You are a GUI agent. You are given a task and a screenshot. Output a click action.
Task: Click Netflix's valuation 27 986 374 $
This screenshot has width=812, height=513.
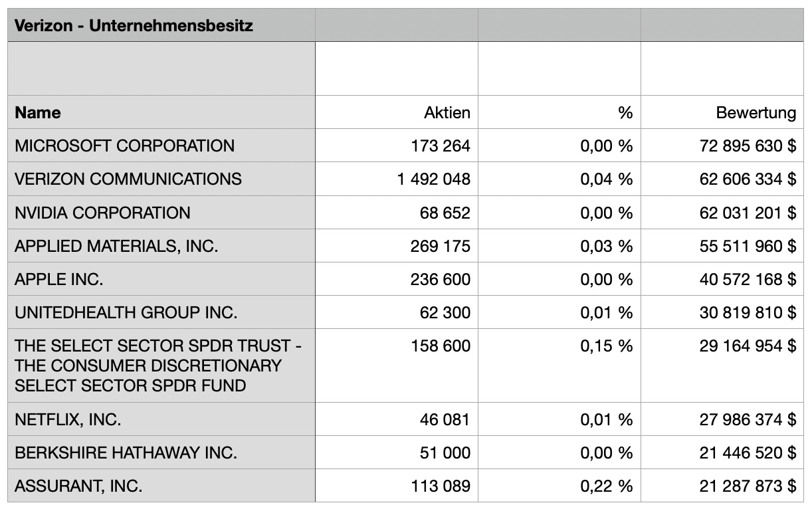click(x=747, y=420)
